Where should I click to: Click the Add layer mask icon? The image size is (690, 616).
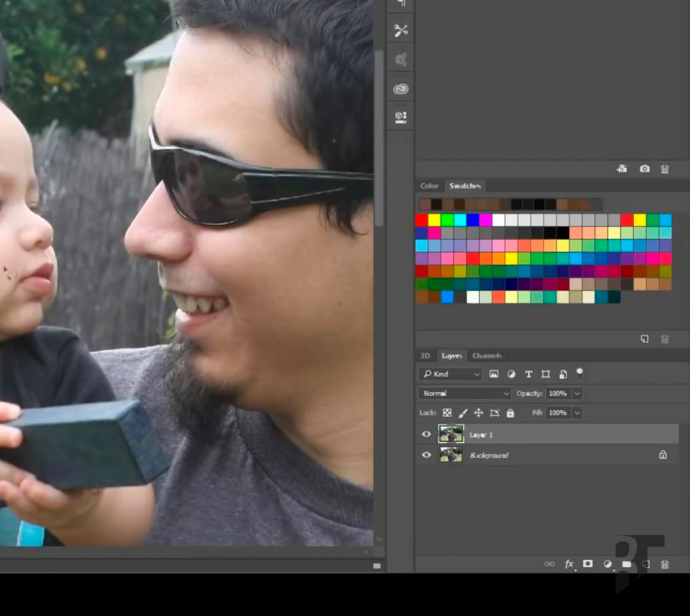(587, 564)
